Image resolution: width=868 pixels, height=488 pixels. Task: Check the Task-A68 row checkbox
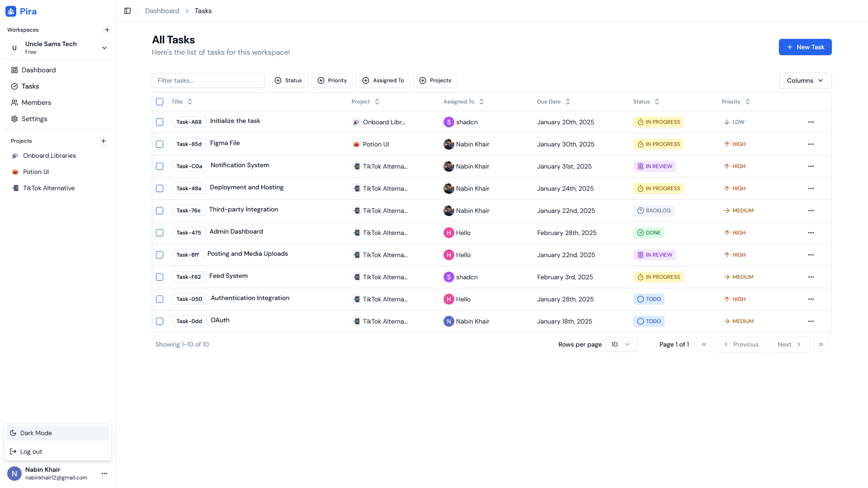160,122
